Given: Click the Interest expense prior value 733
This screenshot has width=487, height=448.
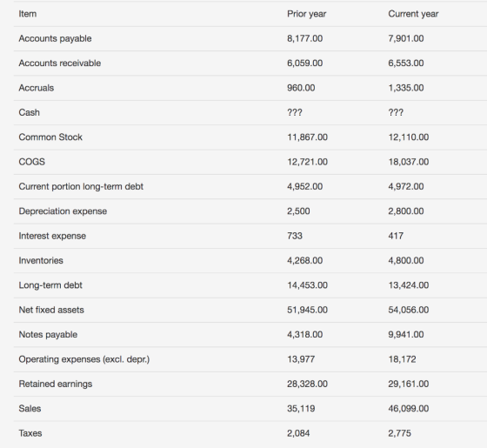Looking at the screenshot, I should 295,236.
